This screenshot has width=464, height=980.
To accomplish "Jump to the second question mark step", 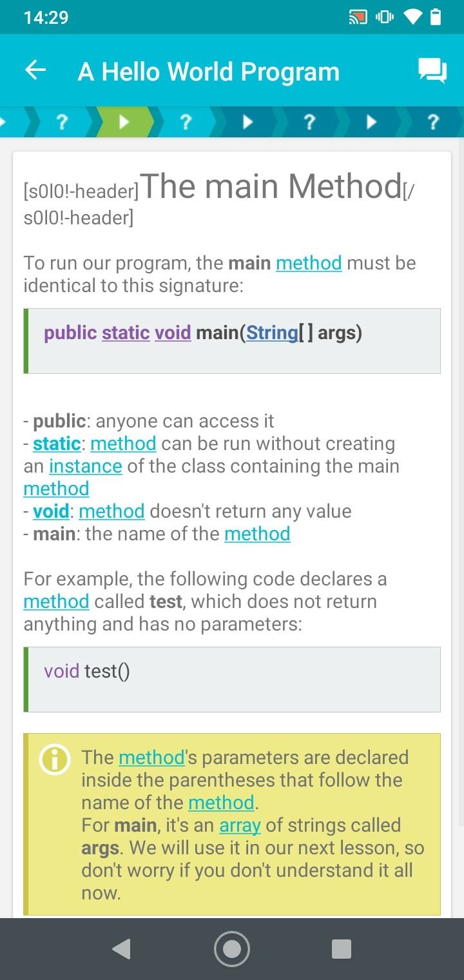I will [186, 122].
